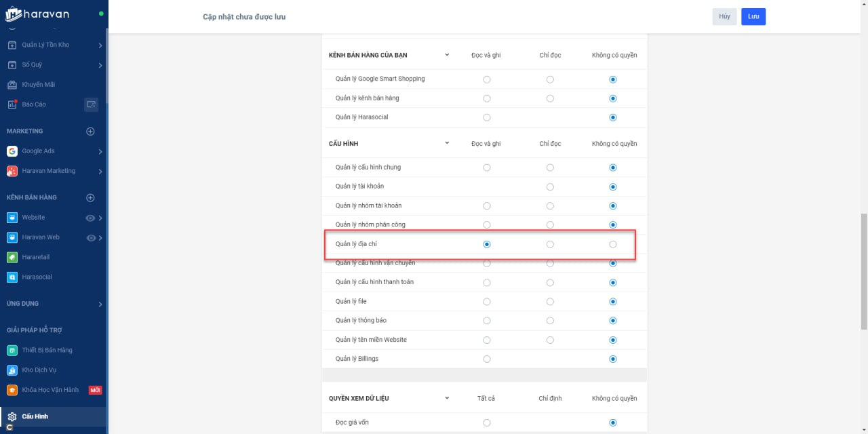
Task: Click the plus icon next to Marketing
Action: [90, 131]
